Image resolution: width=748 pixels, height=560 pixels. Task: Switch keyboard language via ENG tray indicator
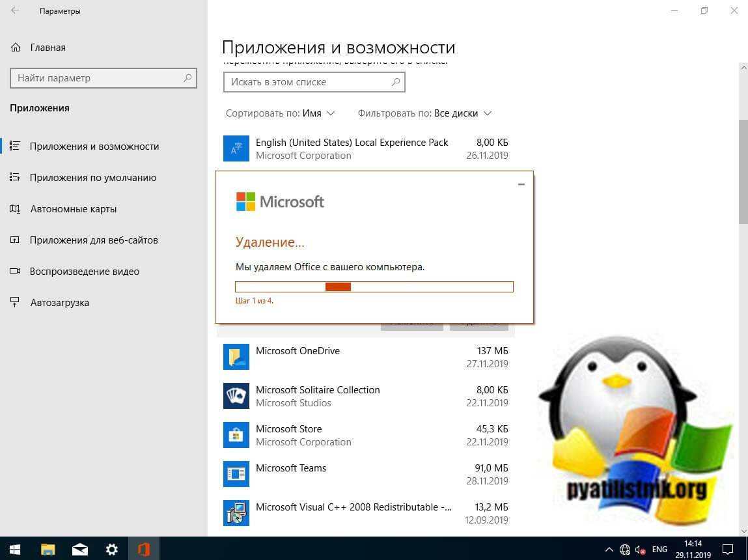tap(659, 549)
